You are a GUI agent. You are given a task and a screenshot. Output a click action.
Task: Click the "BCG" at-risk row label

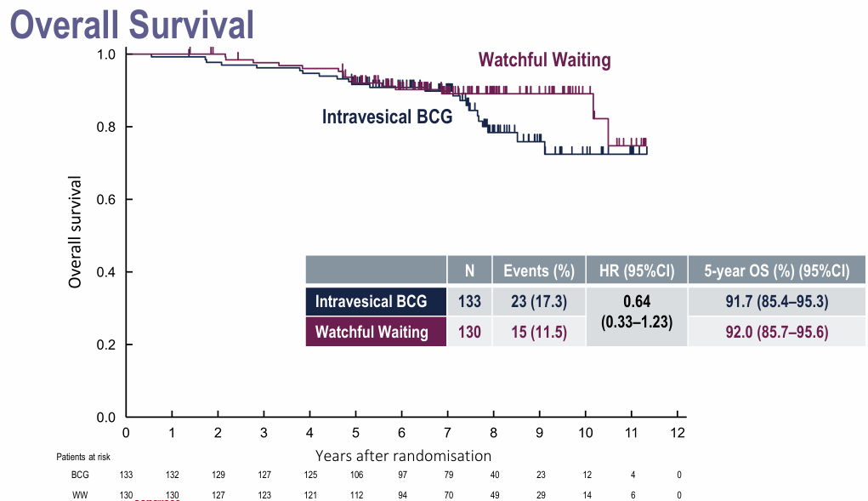coord(79,475)
